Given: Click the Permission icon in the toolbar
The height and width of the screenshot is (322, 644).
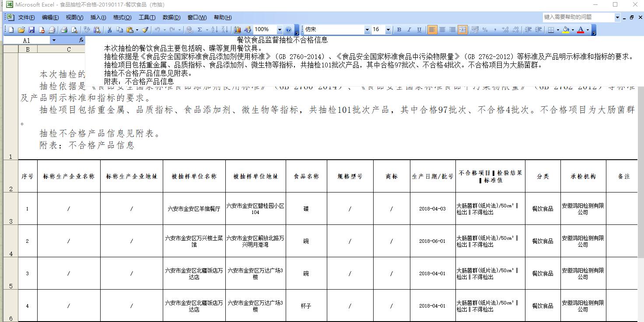Looking at the screenshot, I should click(x=42, y=30).
